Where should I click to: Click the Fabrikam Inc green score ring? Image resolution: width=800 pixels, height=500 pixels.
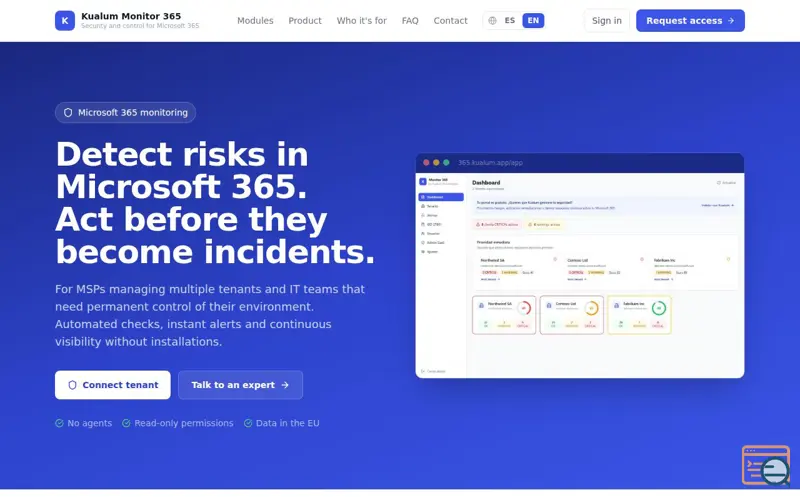(659, 308)
